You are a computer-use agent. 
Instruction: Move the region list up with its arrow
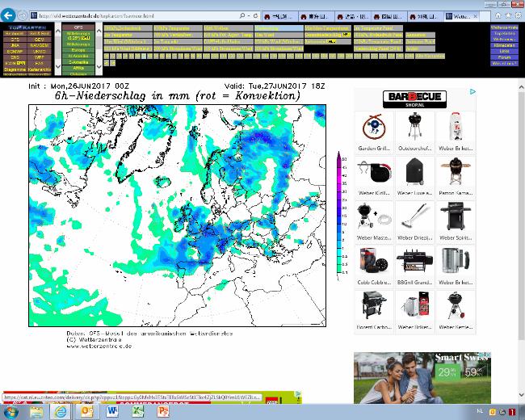click(99, 31)
